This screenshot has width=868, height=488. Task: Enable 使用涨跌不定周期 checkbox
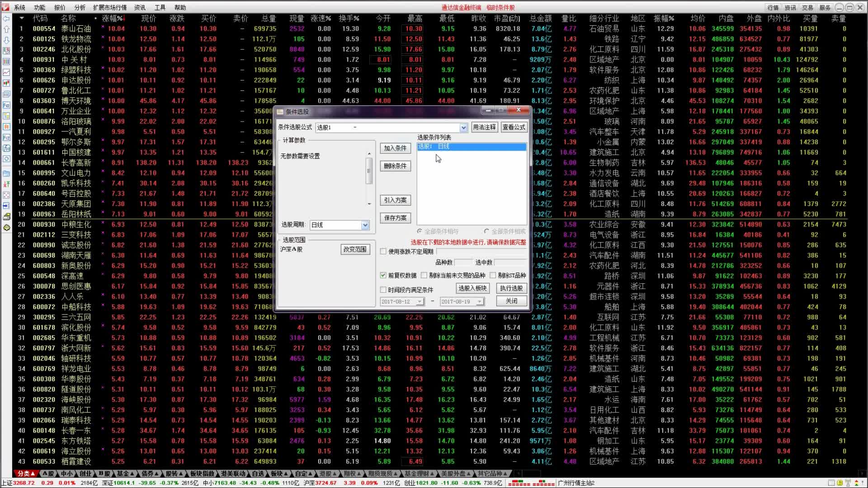coord(383,252)
